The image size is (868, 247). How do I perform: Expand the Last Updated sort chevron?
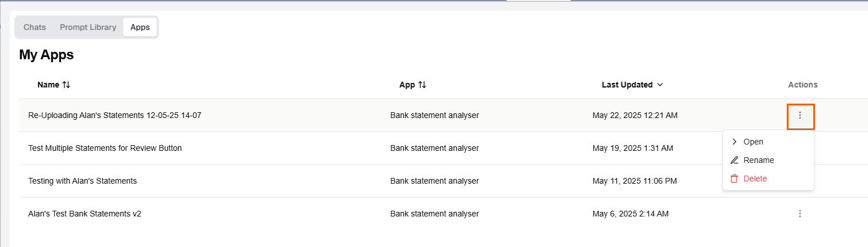click(x=660, y=85)
